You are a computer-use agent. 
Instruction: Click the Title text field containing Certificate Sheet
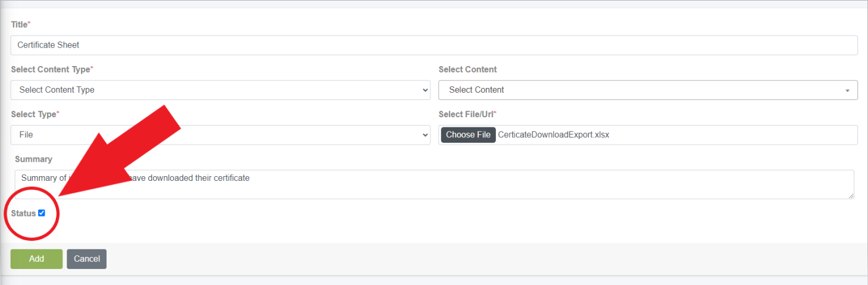(x=434, y=45)
